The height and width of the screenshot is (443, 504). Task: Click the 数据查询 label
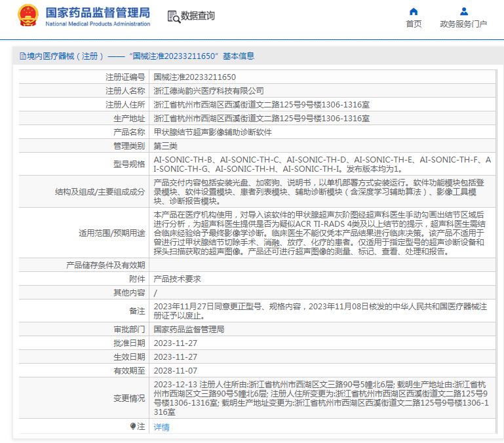tap(197, 16)
